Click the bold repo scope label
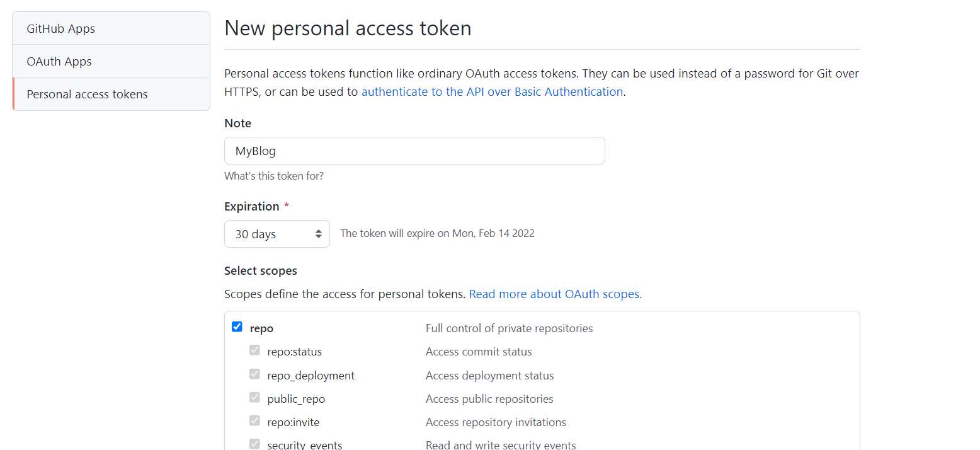The image size is (980, 450). pyautogui.click(x=261, y=328)
